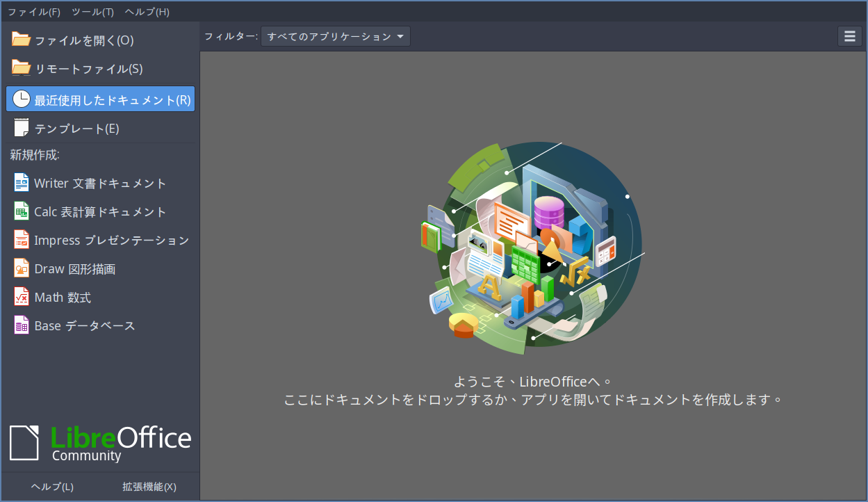This screenshot has height=502, width=868.
Task: Open a new Base database
Action: (x=85, y=325)
